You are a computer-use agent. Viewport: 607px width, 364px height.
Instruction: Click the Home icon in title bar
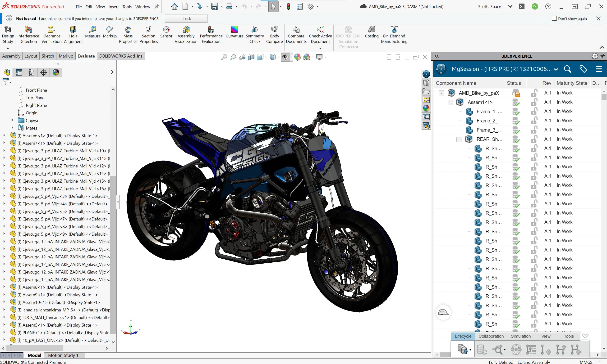point(174,7)
